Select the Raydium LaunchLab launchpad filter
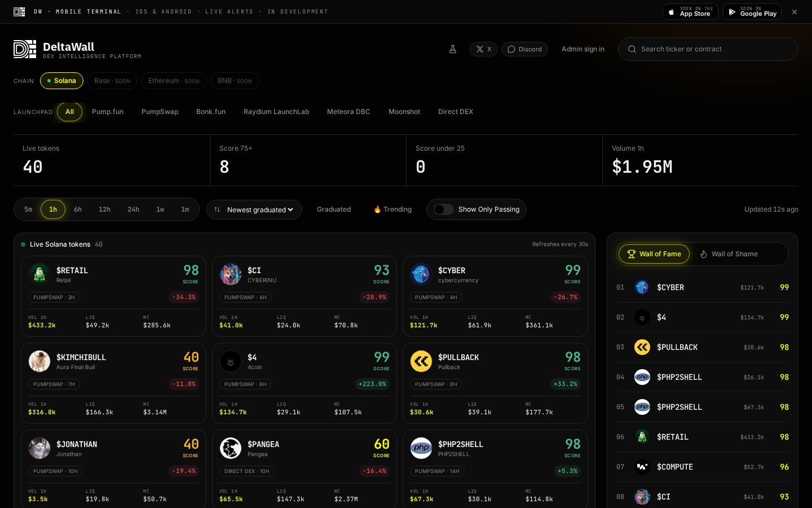Viewport: 812px width, 508px height. pyautogui.click(x=276, y=112)
